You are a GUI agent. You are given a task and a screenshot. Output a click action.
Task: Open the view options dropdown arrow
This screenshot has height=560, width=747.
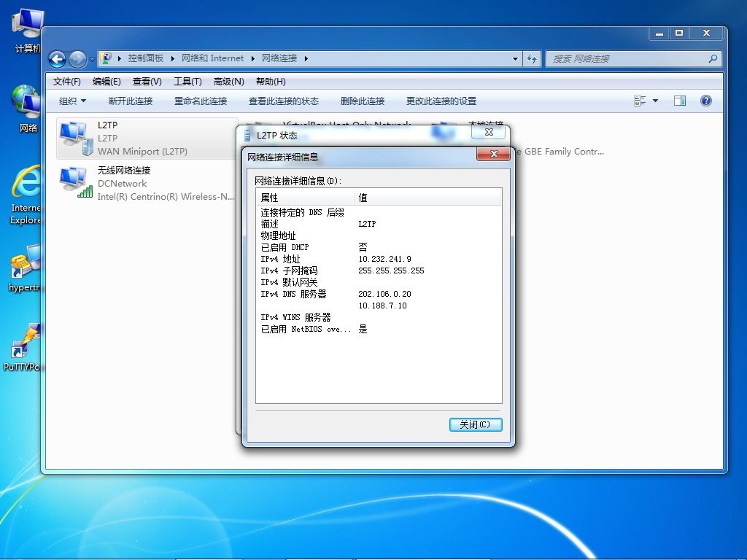click(656, 101)
